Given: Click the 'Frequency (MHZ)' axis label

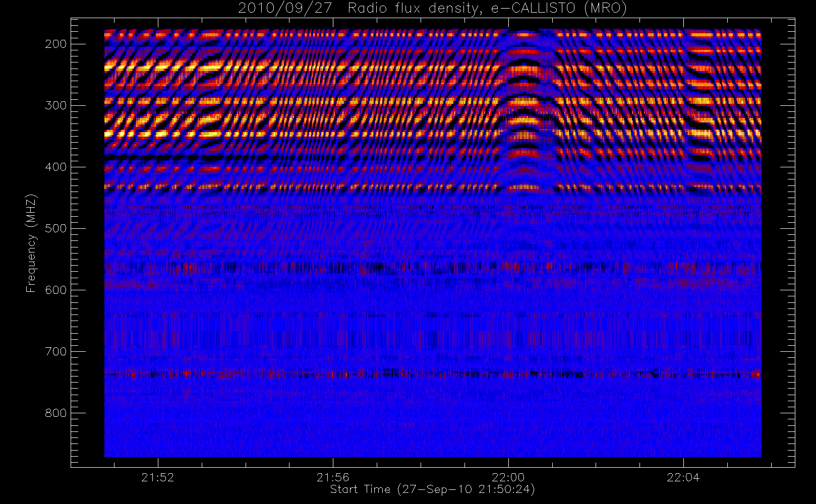Looking at the screenshot, I should [x=31, y=243].
